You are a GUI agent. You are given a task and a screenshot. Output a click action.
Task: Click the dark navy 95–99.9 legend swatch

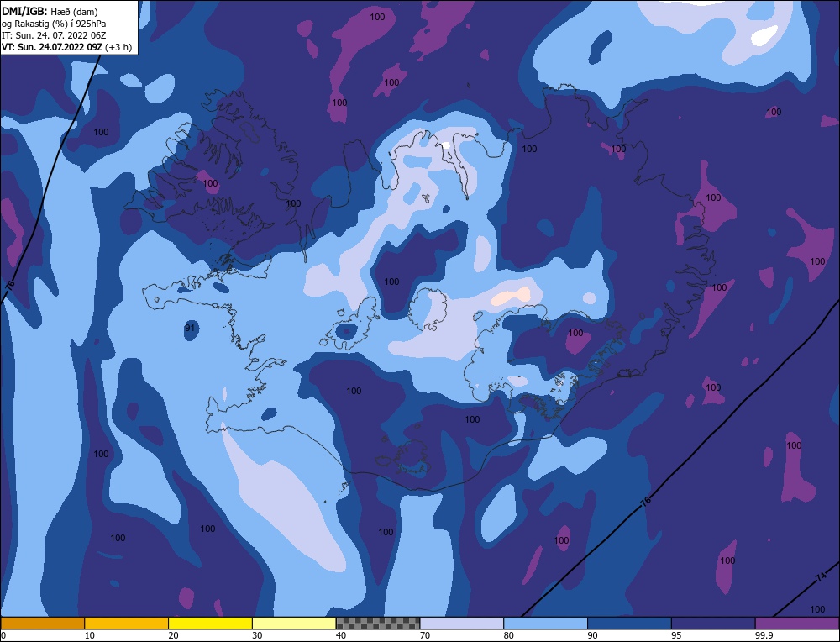tap(713, 624)
